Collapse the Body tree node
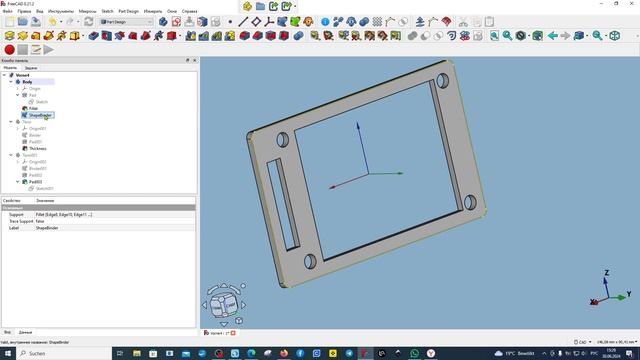 coord(11,82)
